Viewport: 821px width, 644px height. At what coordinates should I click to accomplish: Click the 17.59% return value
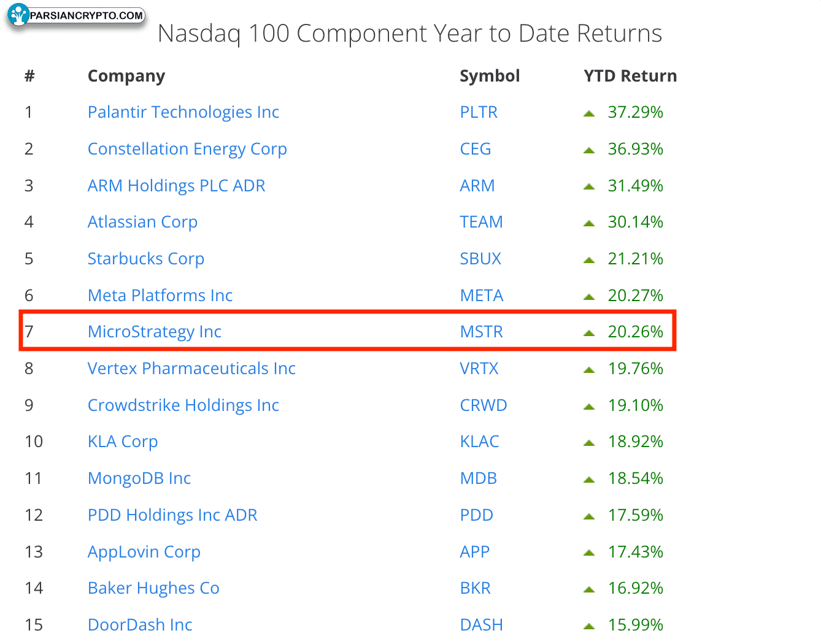[x=636, y=515]
